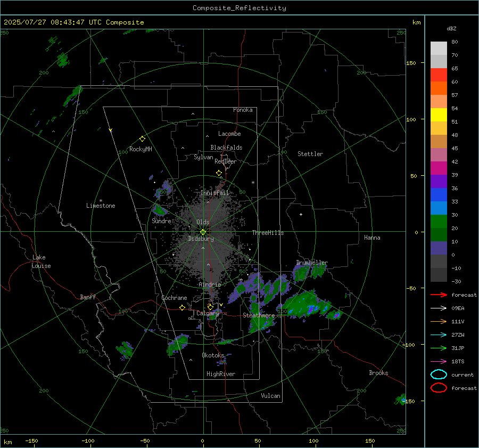Click yellow diamond marker above Calgary label
Screen dimensions: 479x448
coord(210,307)
